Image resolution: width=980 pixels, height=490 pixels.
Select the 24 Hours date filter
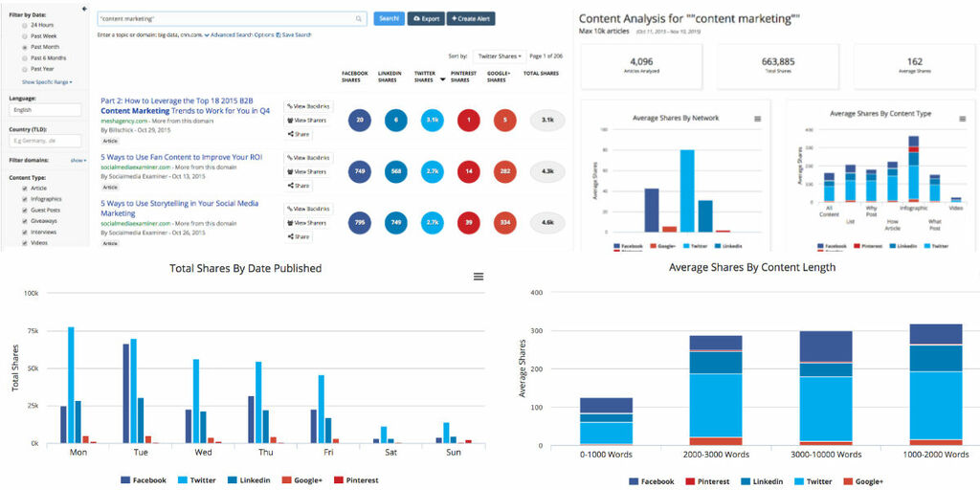[24, 25]
